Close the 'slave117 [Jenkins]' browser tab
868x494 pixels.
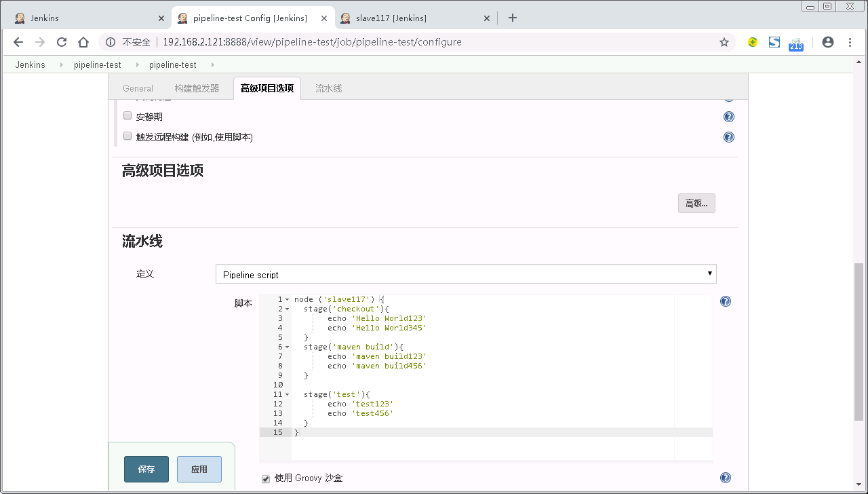pos(486,18)
